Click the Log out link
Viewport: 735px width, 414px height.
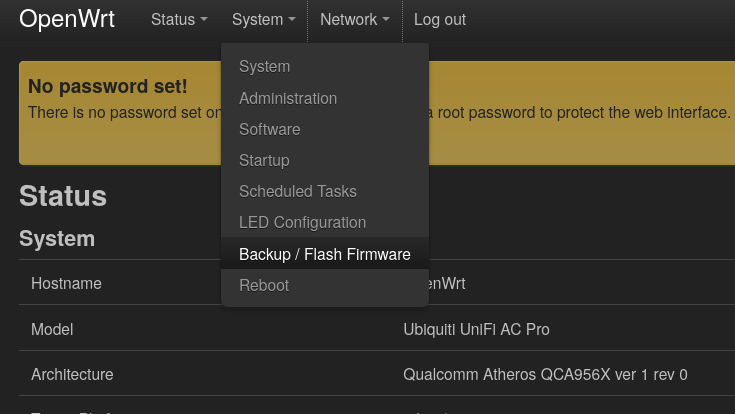pos(440,20)
